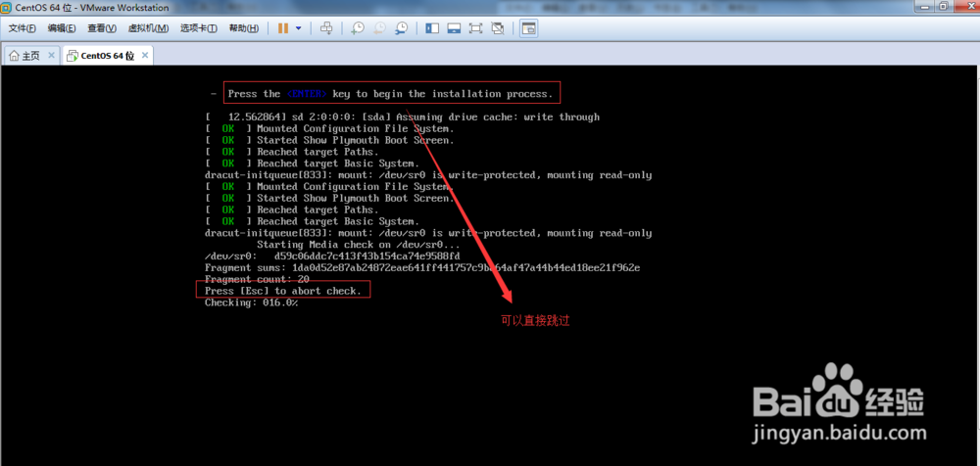Click the 'Fragment count: 20' line
The height and width of the screenshot is (466, 980).
click(x=257, y=279)
